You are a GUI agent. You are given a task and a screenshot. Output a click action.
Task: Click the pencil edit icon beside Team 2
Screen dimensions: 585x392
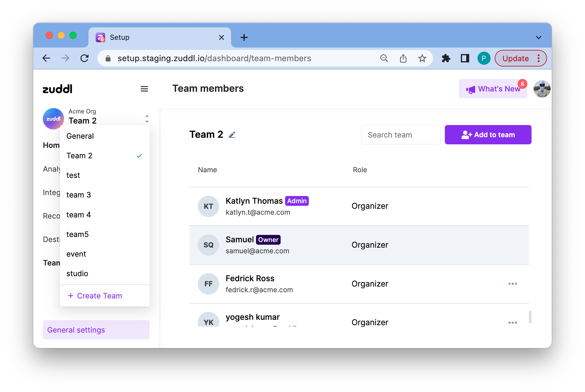[x=232, y=135]
